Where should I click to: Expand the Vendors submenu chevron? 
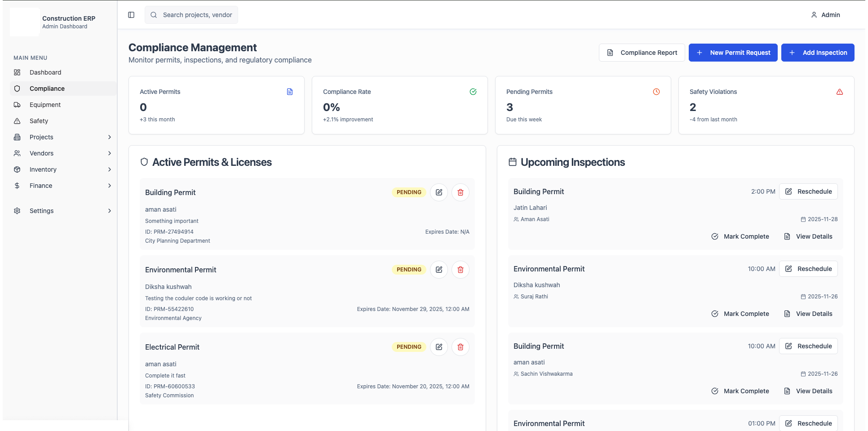click(x=109, y=153)
